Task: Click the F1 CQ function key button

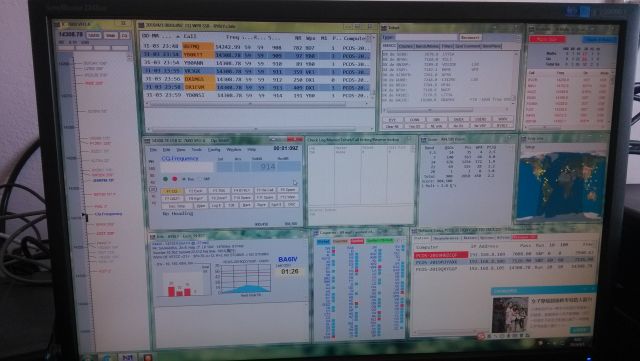Action: [171, 191]
